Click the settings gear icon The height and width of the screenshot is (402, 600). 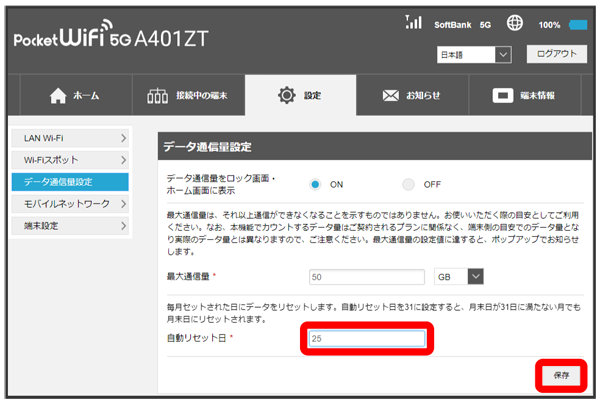coord(286,96)
